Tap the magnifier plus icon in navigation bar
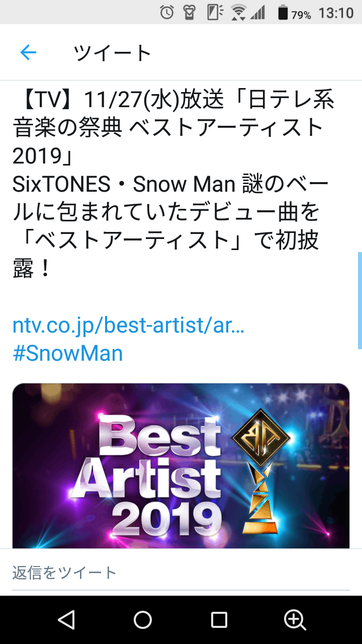The height and width of the screenshot is (644, 362). coord(295,620)
